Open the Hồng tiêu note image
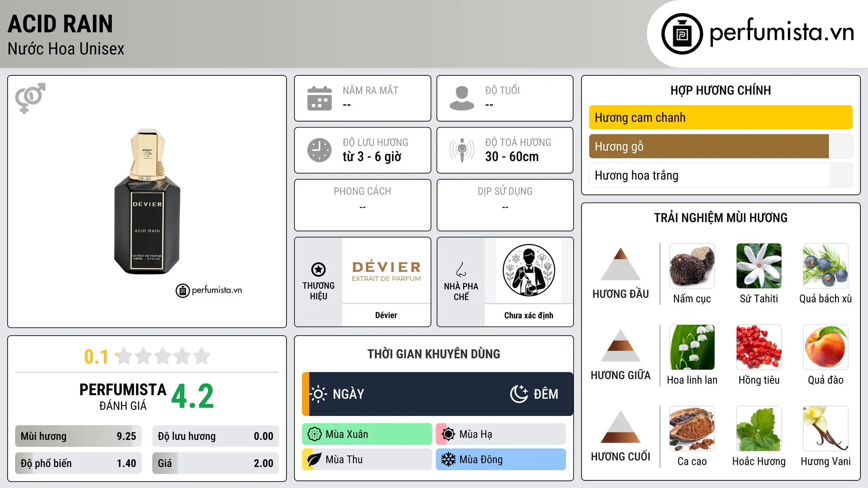 (759, 347)
